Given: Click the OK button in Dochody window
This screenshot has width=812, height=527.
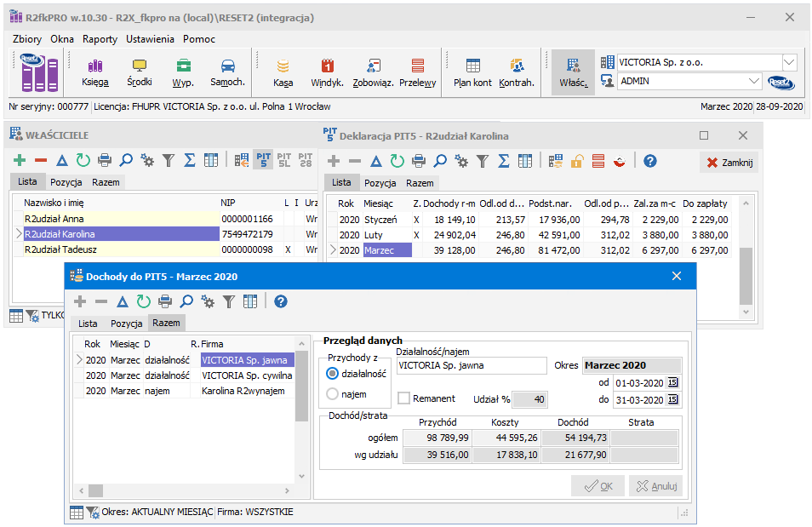Looking at the screenshot, I should [598, 486].
